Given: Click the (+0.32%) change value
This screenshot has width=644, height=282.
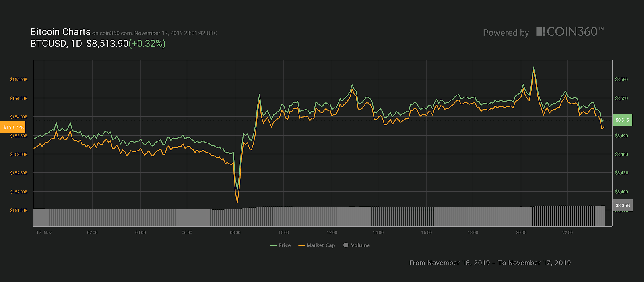Looking at the screenshot, I should (x=147, y=44).
